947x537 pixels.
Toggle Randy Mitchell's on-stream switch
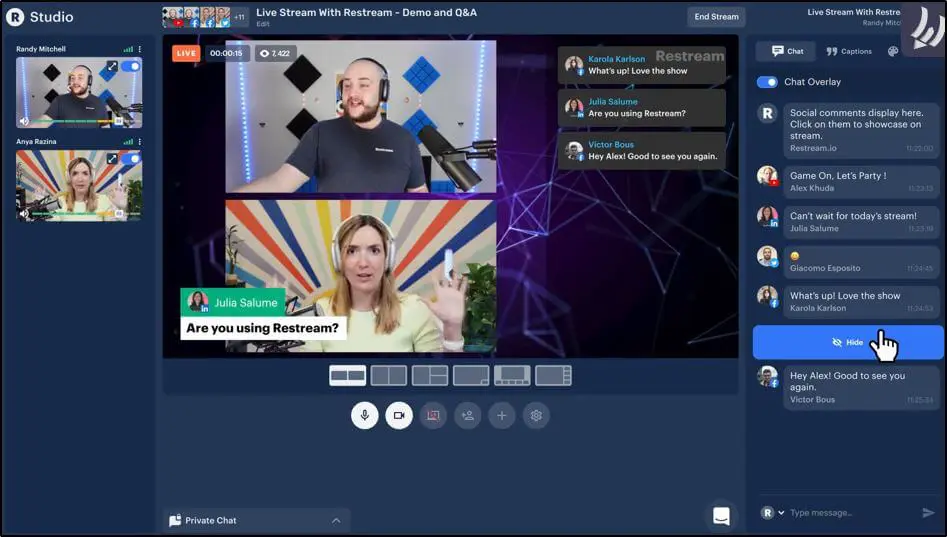click(x=131, y=66)
